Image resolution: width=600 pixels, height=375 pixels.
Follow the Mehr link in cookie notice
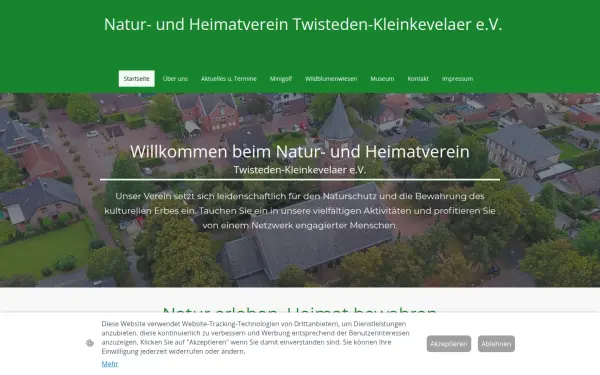pos(110,364)
